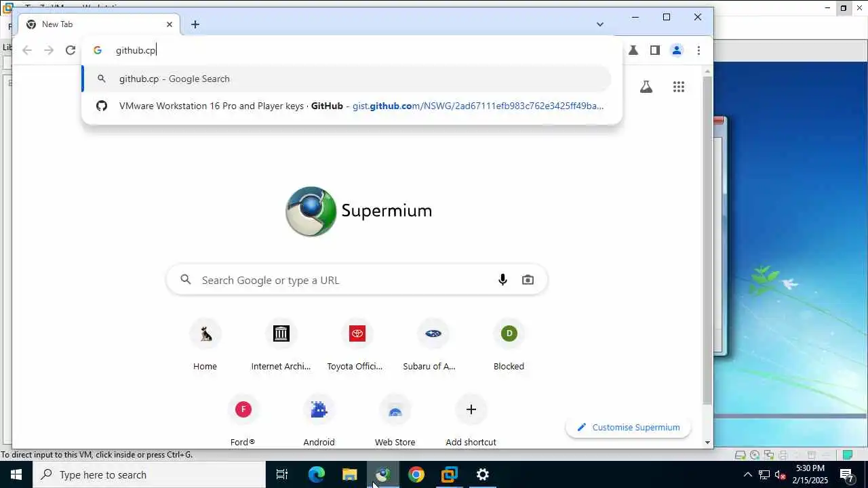The image size is (868, 488).
Task: Open the Web Store shortcut
Action: click(395, 422)
